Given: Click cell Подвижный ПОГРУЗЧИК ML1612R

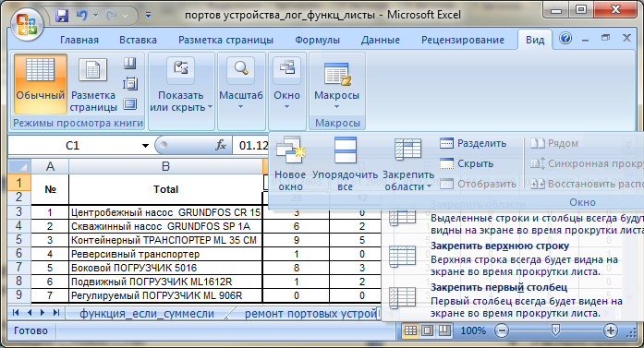Looking at the screenshot, I should [x=165, y=282].
